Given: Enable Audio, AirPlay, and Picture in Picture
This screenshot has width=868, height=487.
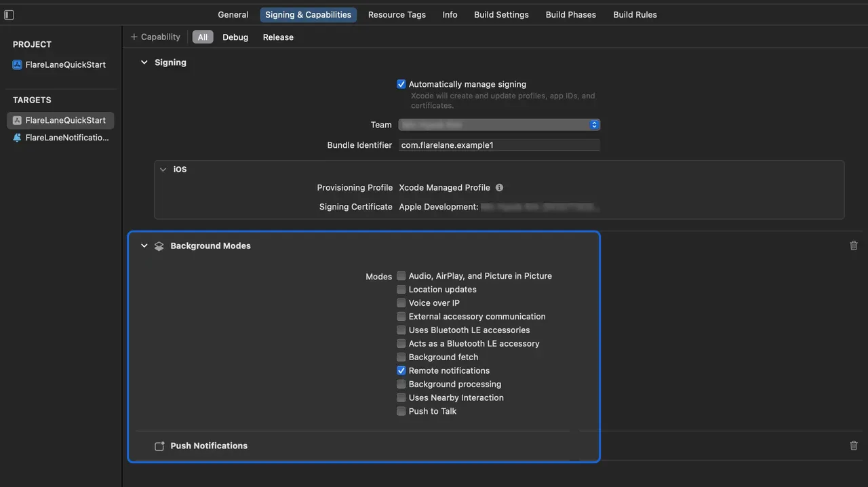Looking at the screenshot, I should pyautogui.click(x=401, y=276).
